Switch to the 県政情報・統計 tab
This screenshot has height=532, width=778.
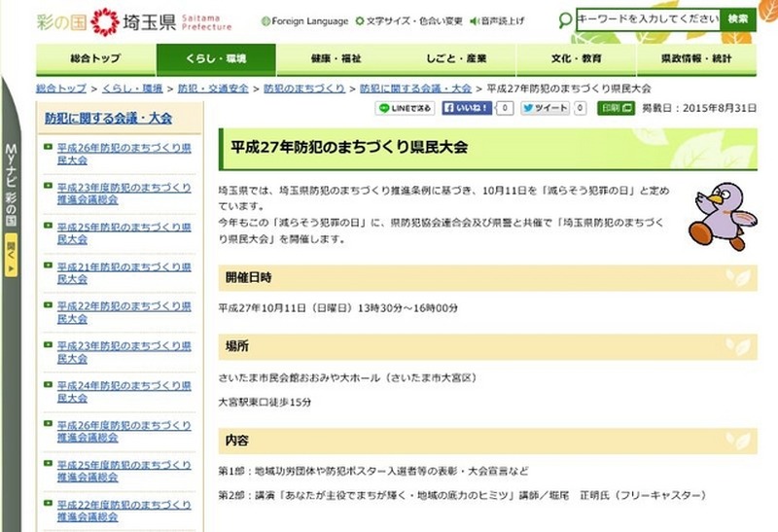(695, 59)
